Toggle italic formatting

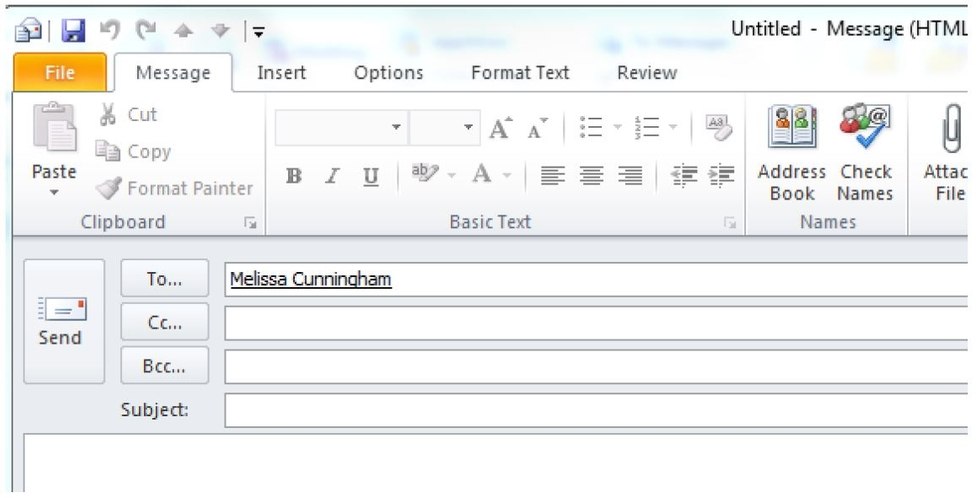pyautogui.click(x=332, y=177)
